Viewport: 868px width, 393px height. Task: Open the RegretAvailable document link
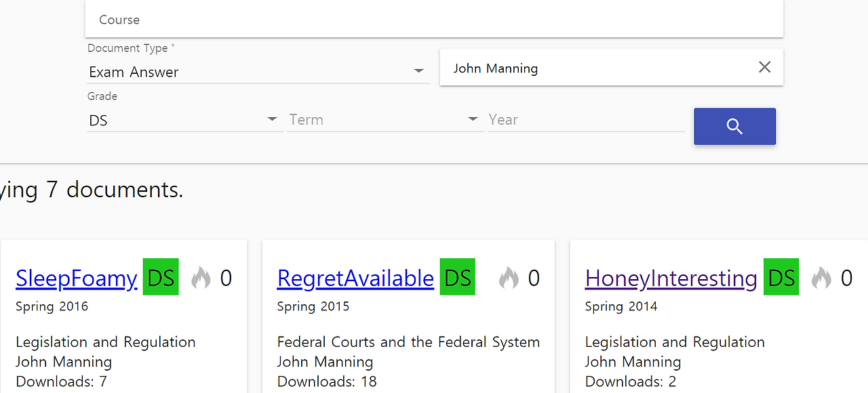[355, 278]
